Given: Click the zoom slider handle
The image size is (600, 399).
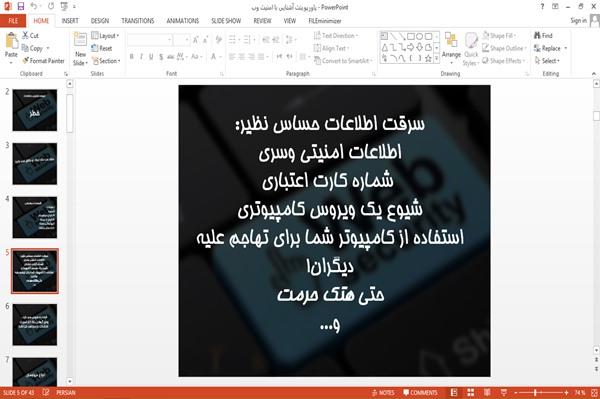Looking at the screenshot, I should 535,392.
